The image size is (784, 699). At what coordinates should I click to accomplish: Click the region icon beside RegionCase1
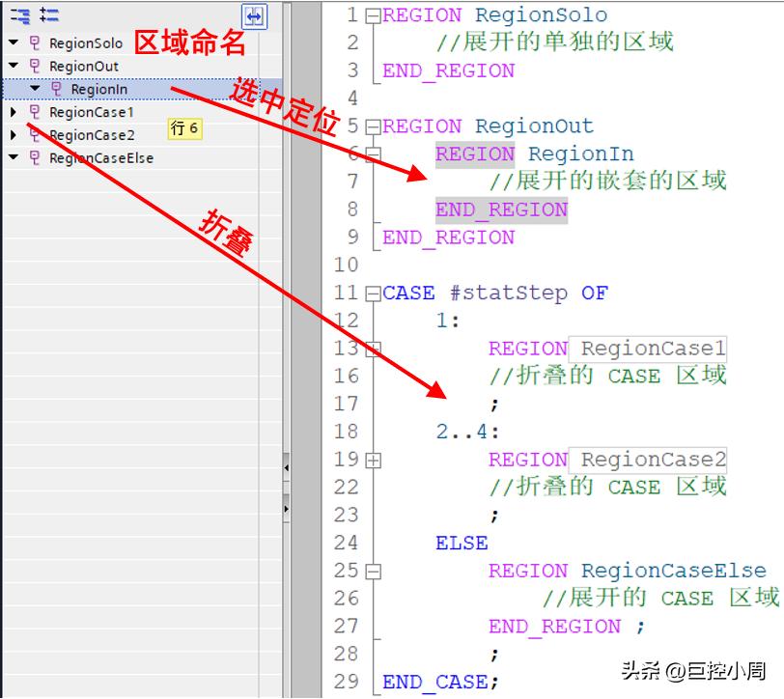point(35,113)
